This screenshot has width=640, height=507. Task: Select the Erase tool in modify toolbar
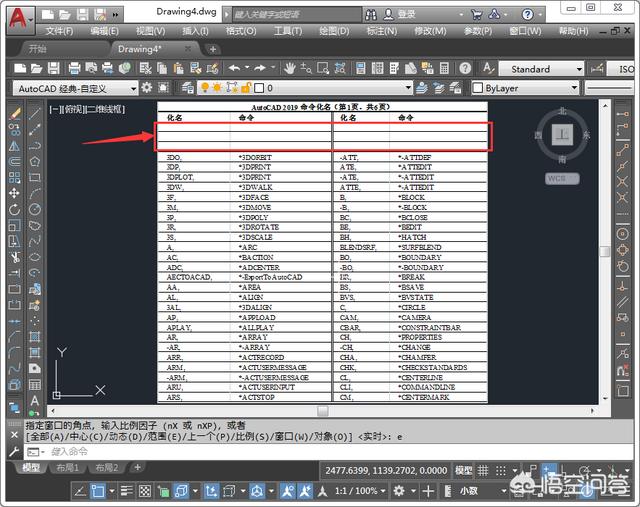(x=14, y=114)
